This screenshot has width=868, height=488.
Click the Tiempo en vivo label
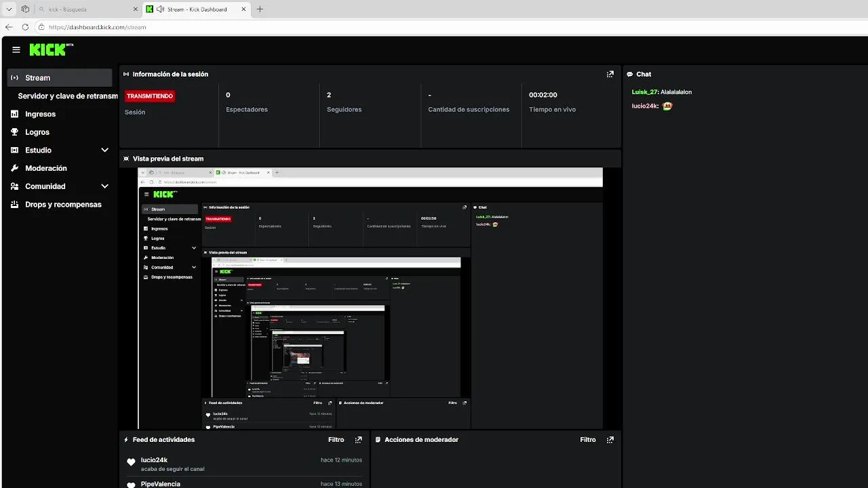[x=552, y=109]
